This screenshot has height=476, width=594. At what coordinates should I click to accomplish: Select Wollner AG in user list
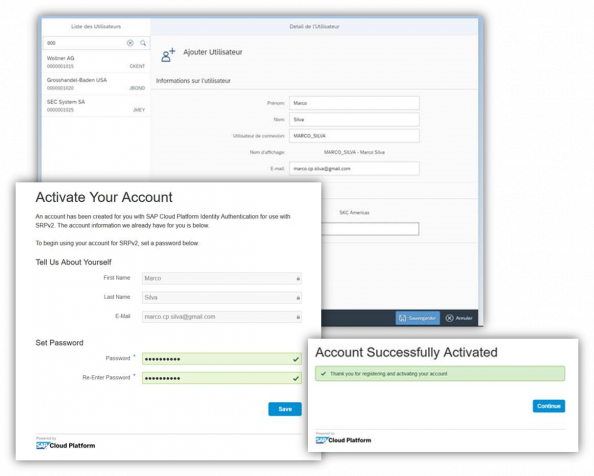click(96, 62)
